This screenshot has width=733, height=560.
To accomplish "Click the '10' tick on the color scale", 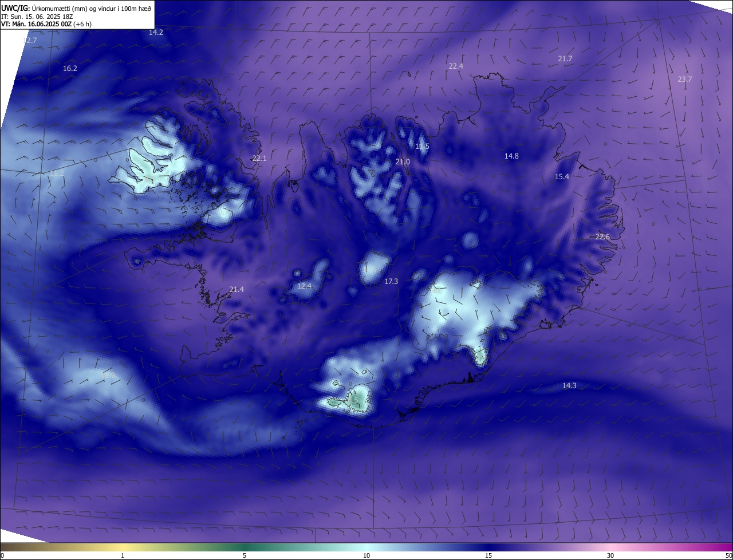I will click(366, 556).
